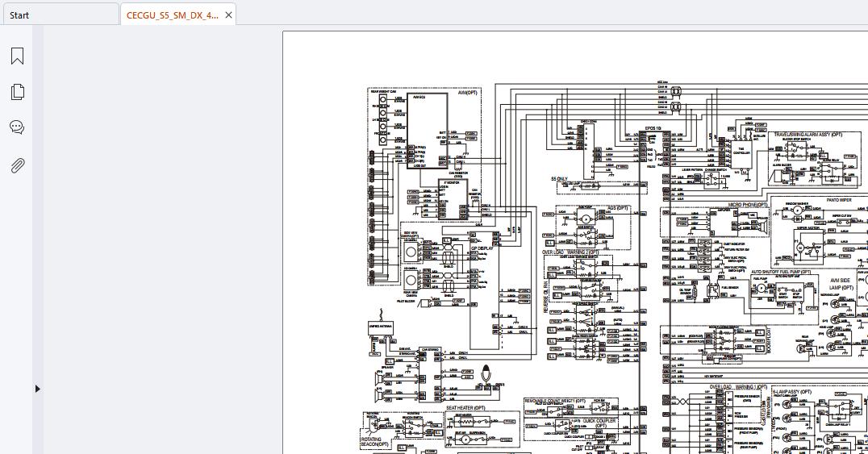Expand the left navigation pane arrow
Viewport: 868px width, 454px height.
[x=37, y=389]
